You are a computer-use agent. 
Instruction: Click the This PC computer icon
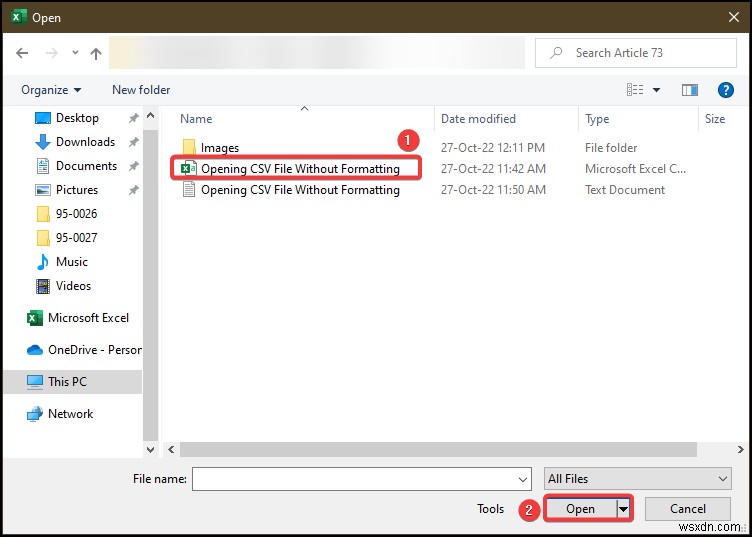(x=35, y=382)
